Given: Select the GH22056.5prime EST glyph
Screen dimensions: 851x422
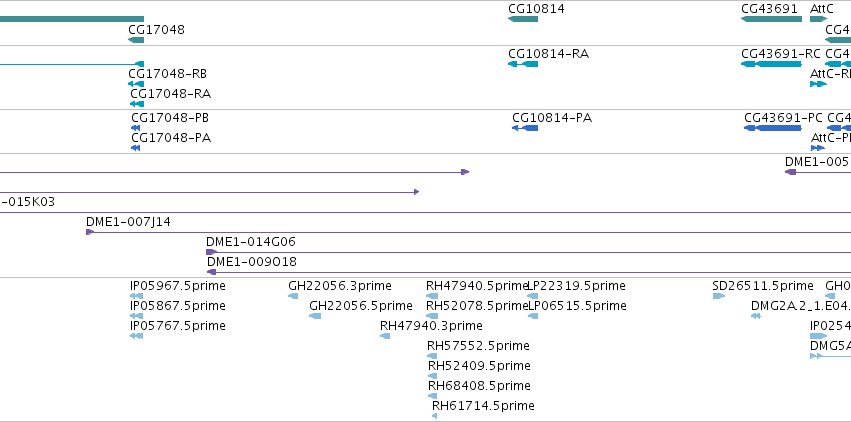Looking at the screenshot, I should (x=315, y=316).
